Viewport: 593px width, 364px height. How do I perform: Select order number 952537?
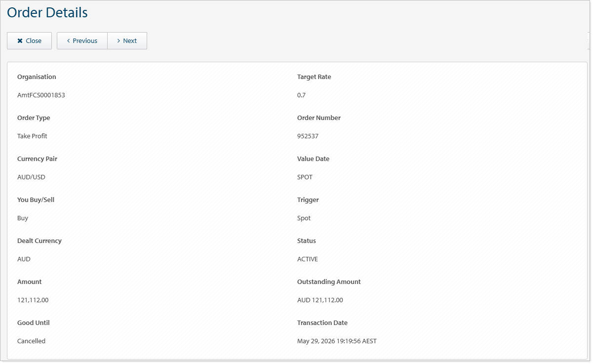pos(308,136)
